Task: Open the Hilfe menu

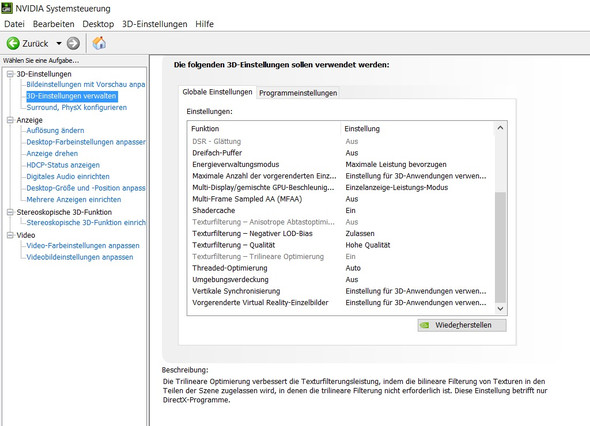Action: (x=204, y=24)
